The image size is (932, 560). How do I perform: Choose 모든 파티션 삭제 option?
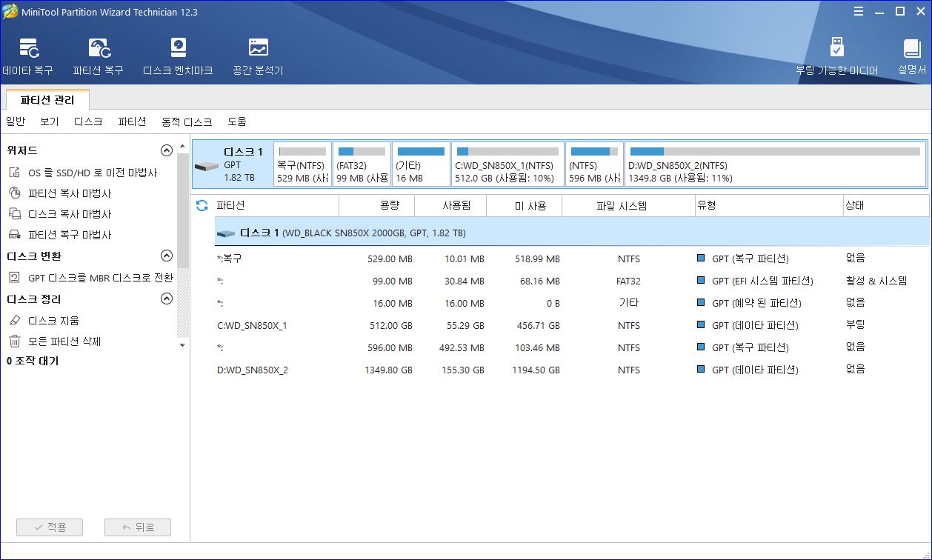55,341
